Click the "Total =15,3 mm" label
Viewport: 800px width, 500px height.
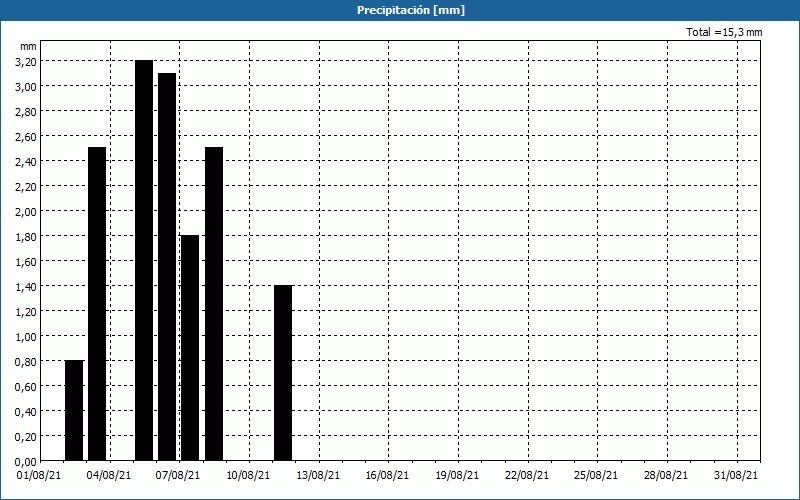pyautogui.click(x=724, y=32)
